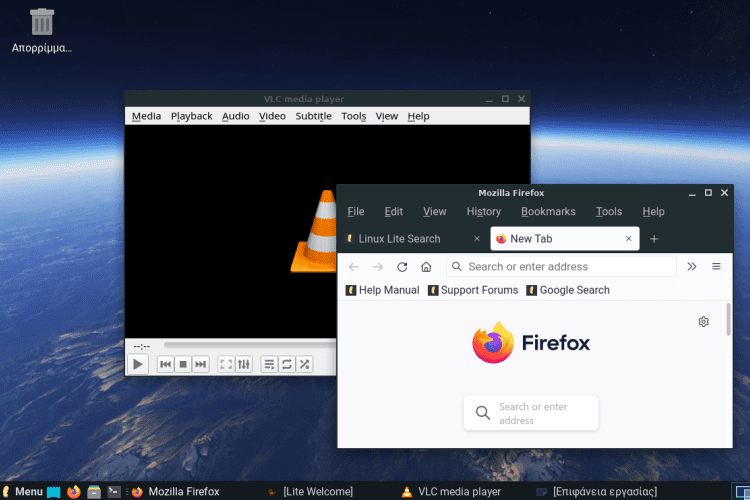Start playback with VLC play button

[138, 364]
